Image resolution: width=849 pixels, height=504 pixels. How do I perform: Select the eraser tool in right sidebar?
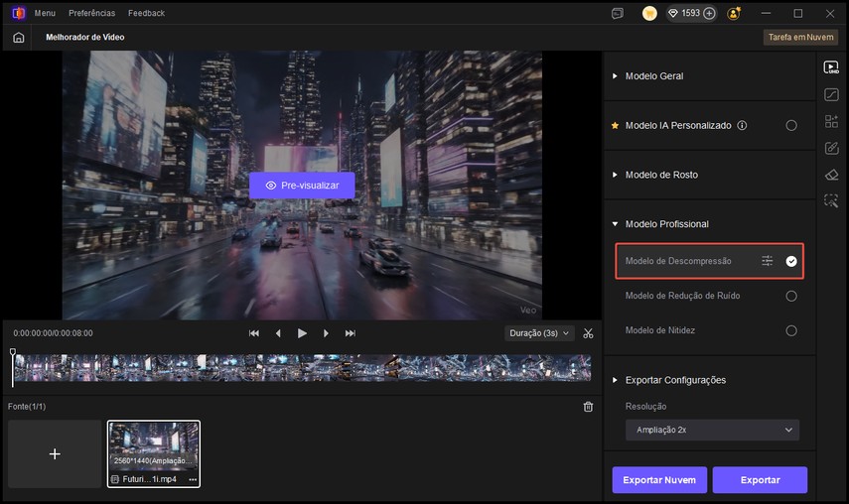coord(831,175)
